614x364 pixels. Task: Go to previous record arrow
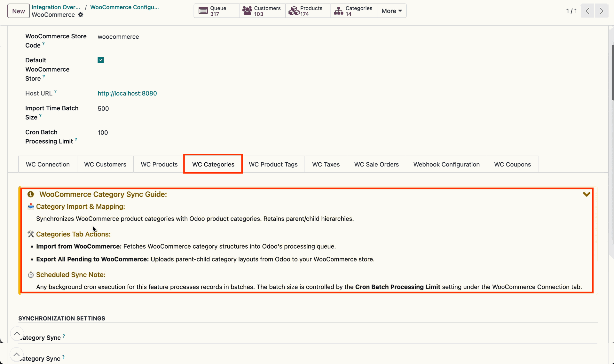coord(587,11)
